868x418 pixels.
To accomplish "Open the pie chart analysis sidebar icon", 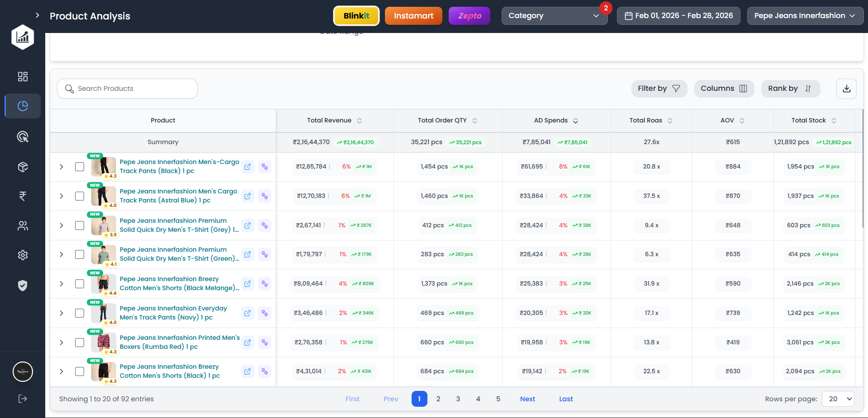I will [23, 106].
